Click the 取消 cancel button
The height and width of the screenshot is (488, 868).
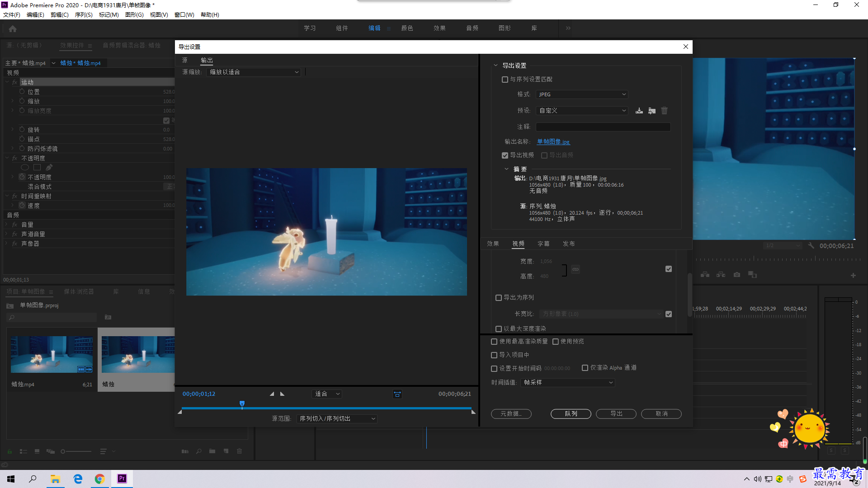pyautogui.click(x=661, y=414)
